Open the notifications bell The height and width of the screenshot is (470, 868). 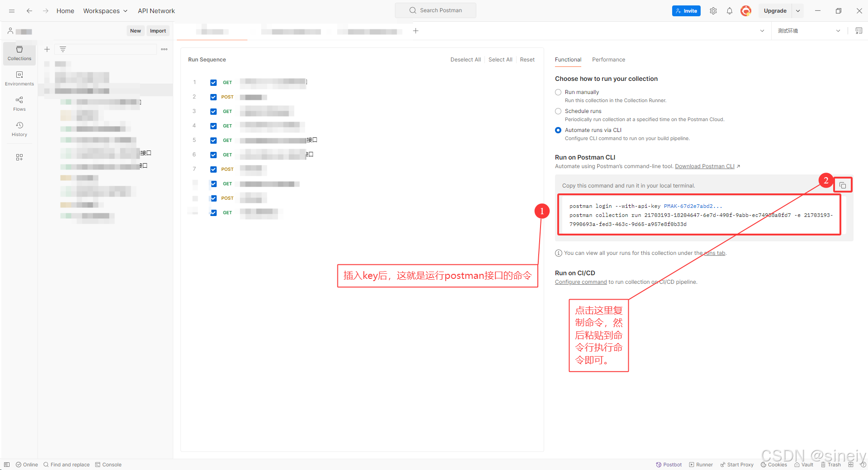[x=730, y=11]
